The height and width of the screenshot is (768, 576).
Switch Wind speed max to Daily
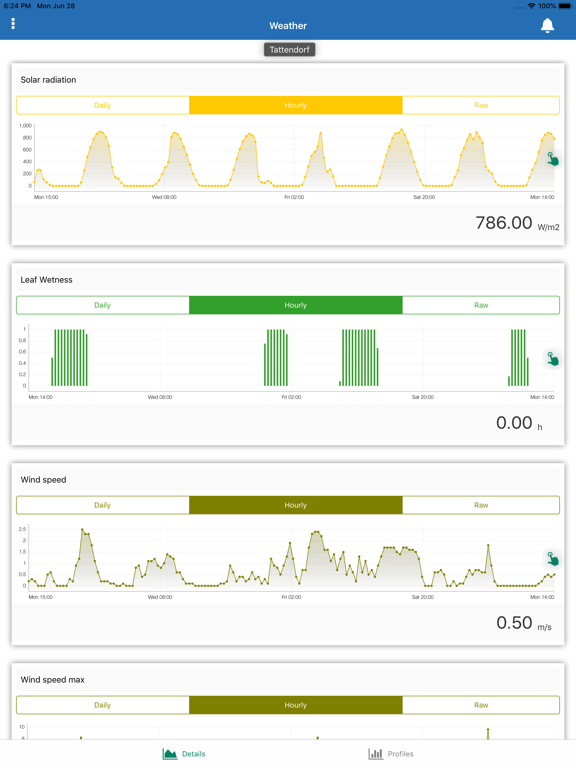(102, 705)
